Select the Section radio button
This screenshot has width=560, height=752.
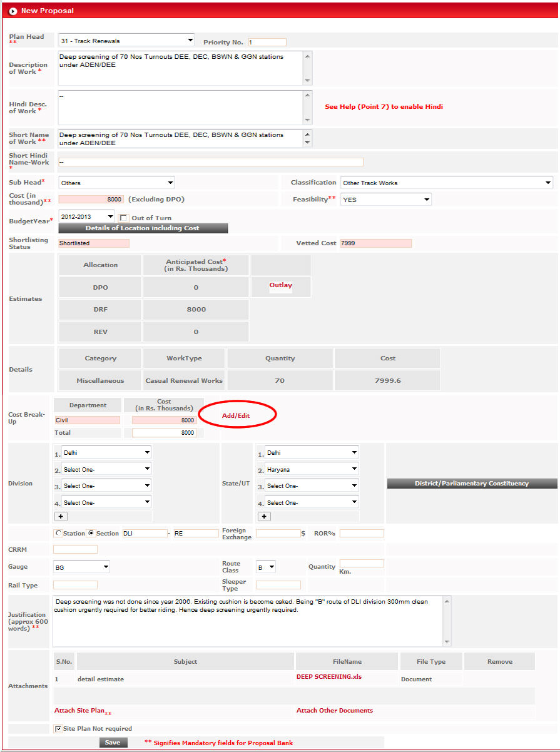[91, 533]
